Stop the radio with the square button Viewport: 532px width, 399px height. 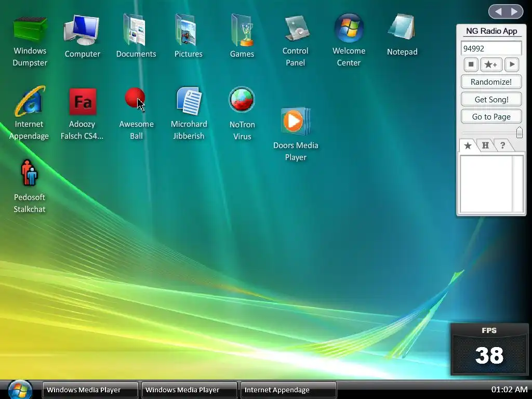471,64
